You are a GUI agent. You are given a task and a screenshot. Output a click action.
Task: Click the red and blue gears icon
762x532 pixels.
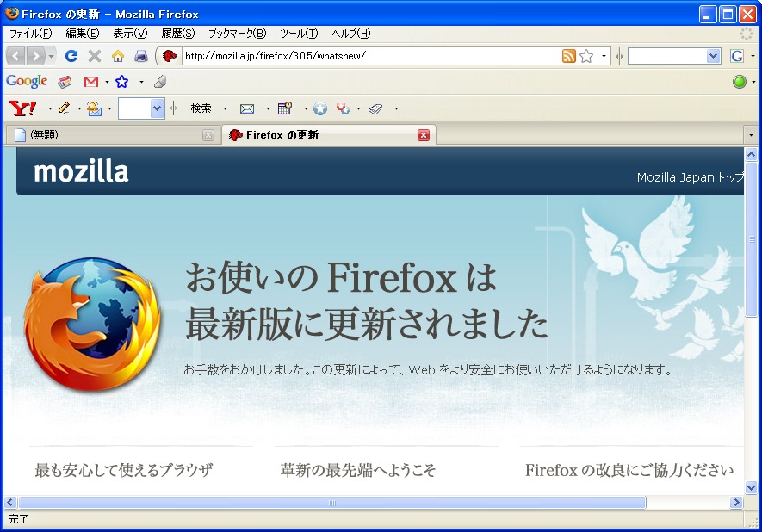point(343,108)
